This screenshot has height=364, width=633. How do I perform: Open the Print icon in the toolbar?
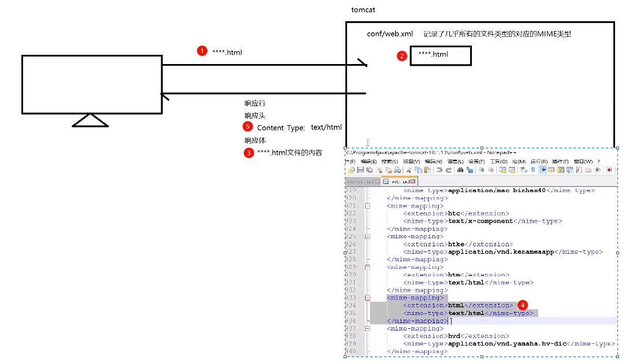pyautogui.click(x=396, y=169)
